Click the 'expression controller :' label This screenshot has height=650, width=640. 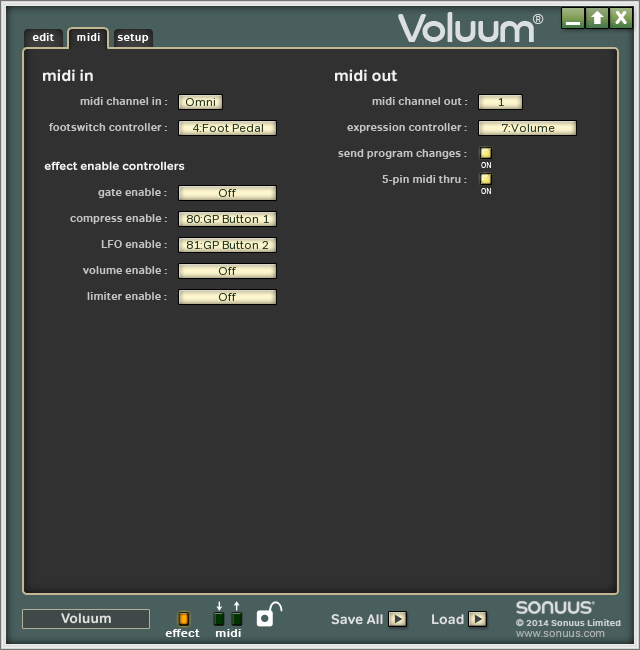click(x=407, y=127)
